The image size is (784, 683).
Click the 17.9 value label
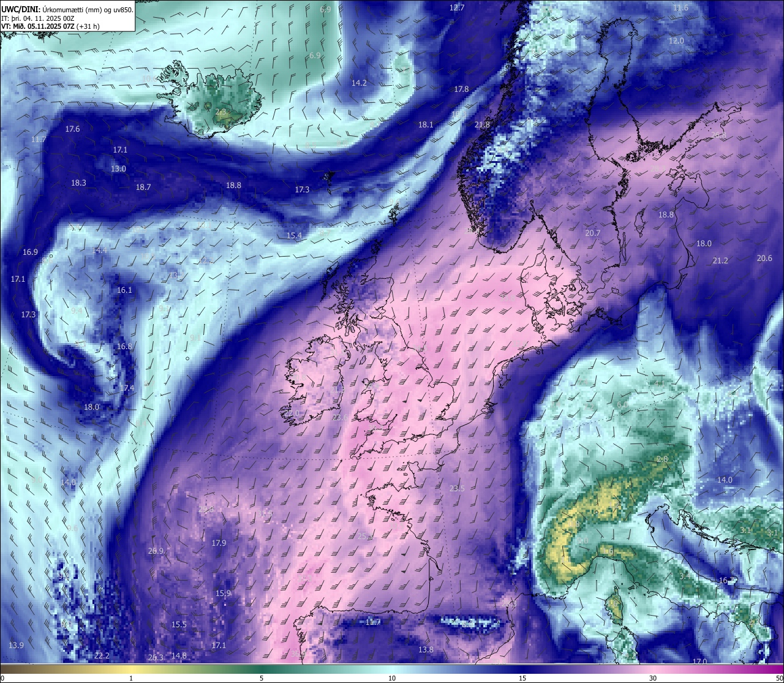click(x=219, y=543)
